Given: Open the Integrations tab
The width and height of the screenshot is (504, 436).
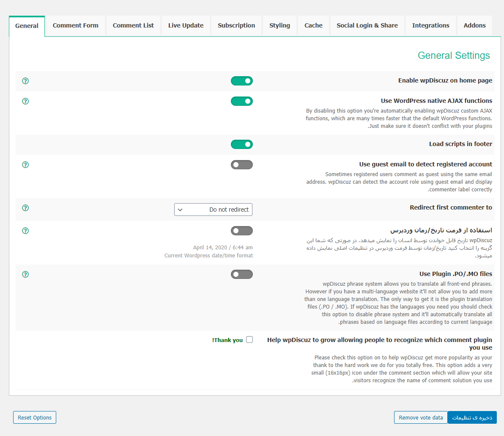Looking at the screenshot, I should click(431, 25).
